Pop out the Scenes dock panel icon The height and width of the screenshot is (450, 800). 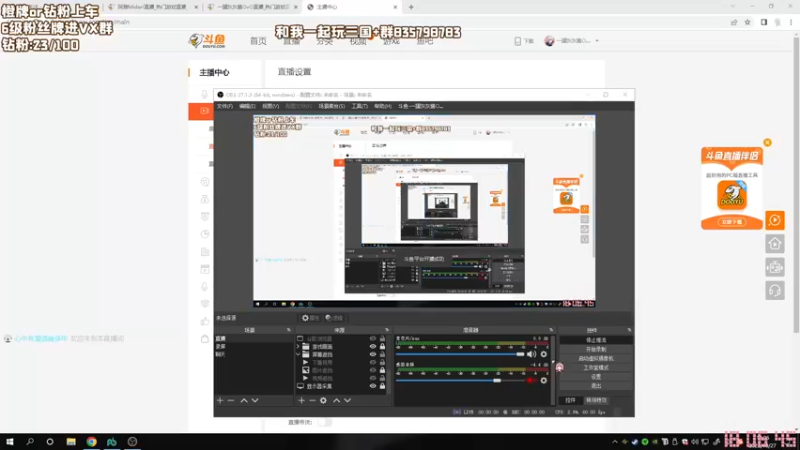289,330
